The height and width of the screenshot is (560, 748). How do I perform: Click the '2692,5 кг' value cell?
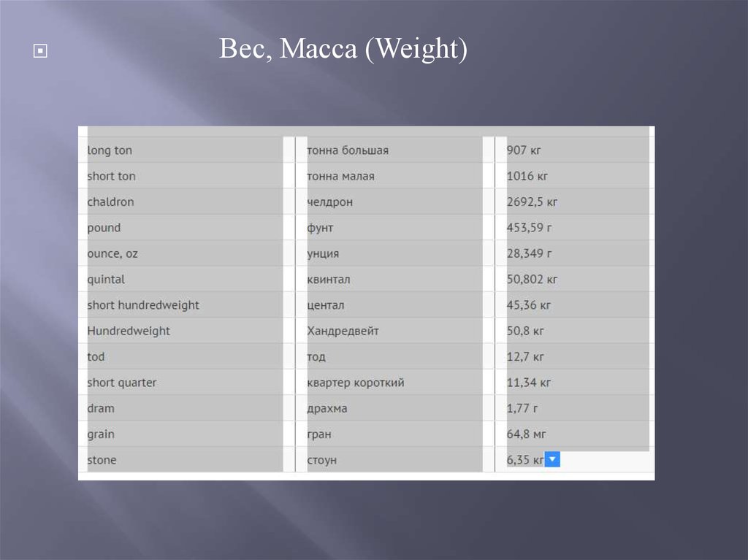(532, 202)
